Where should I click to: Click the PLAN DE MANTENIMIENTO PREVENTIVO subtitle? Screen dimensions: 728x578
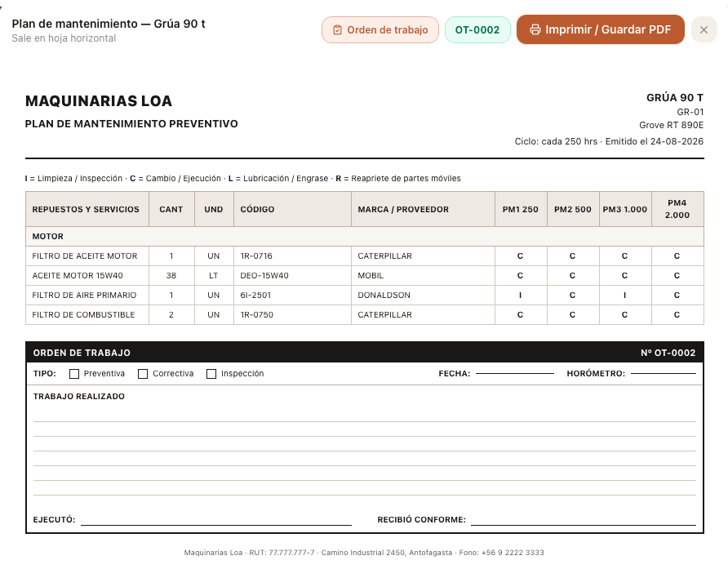coord(131,124)
